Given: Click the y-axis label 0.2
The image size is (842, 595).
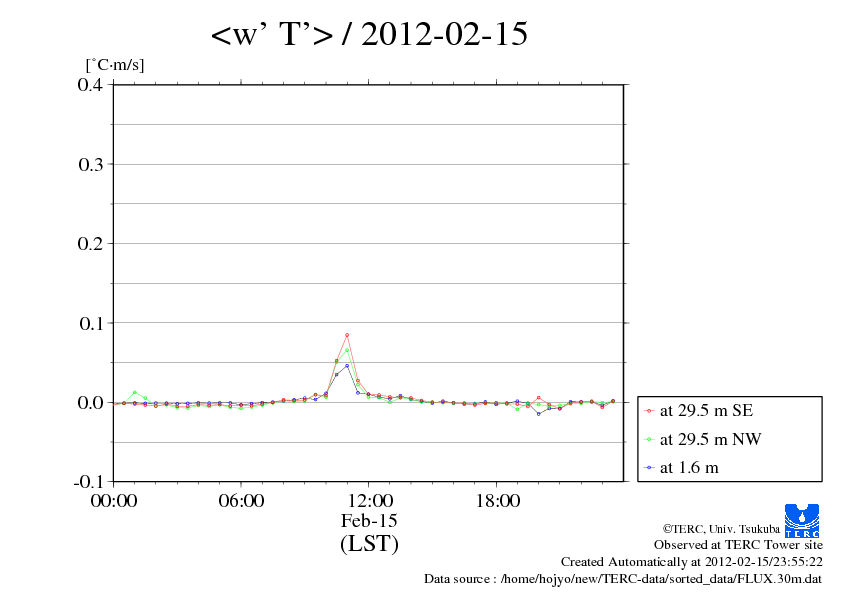Looking at the screenshot, I should [x=90, y=244].
